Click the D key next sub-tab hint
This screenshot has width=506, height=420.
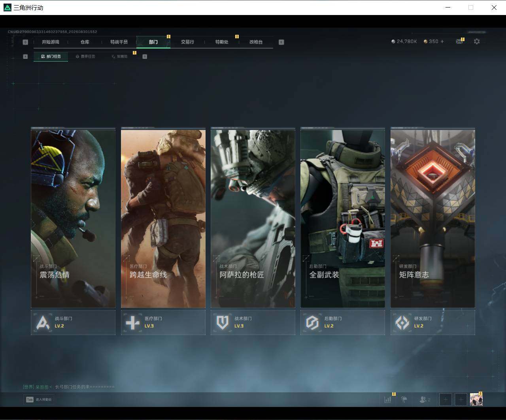click(145, 57)
